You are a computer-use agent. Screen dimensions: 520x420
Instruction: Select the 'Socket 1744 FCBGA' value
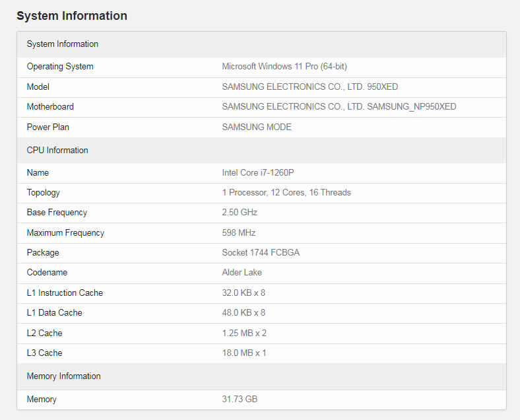[x=261, y=253]
